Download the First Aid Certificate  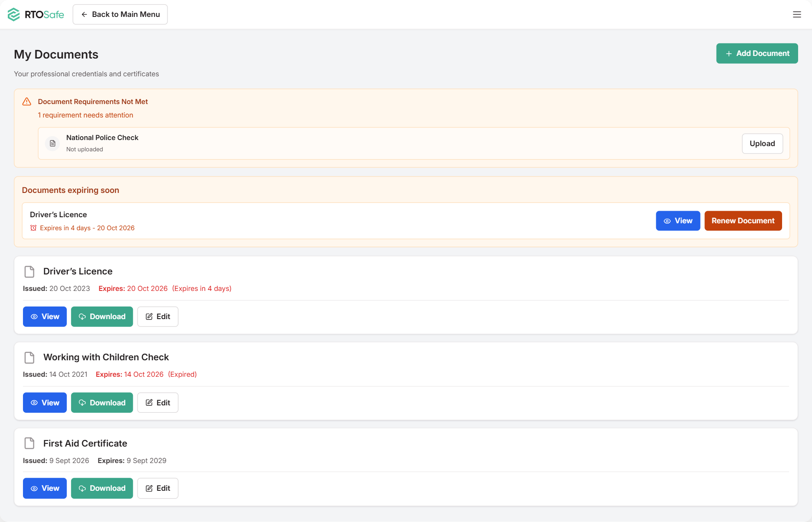pos(102,488)
